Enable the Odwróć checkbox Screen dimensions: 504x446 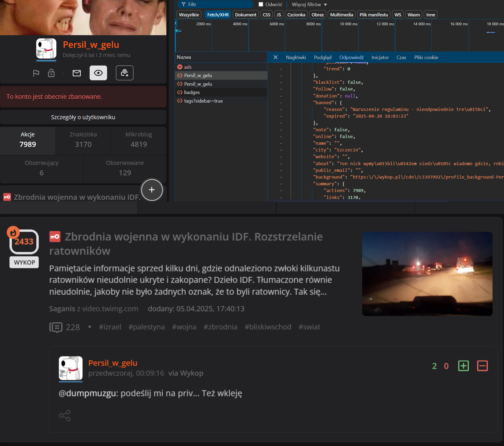[x=261, y=5]
